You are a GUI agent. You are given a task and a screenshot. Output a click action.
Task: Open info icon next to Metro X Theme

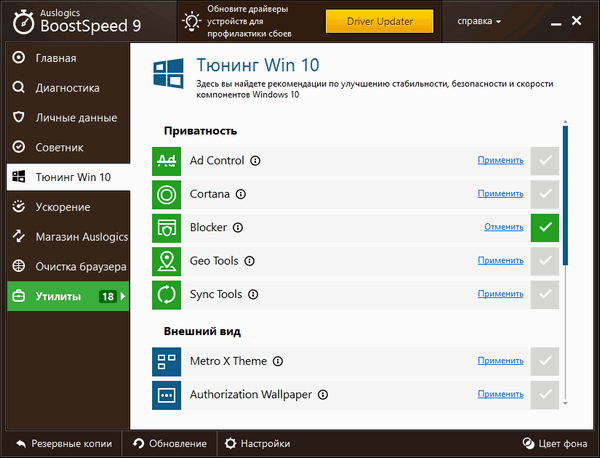click(278, 361)
